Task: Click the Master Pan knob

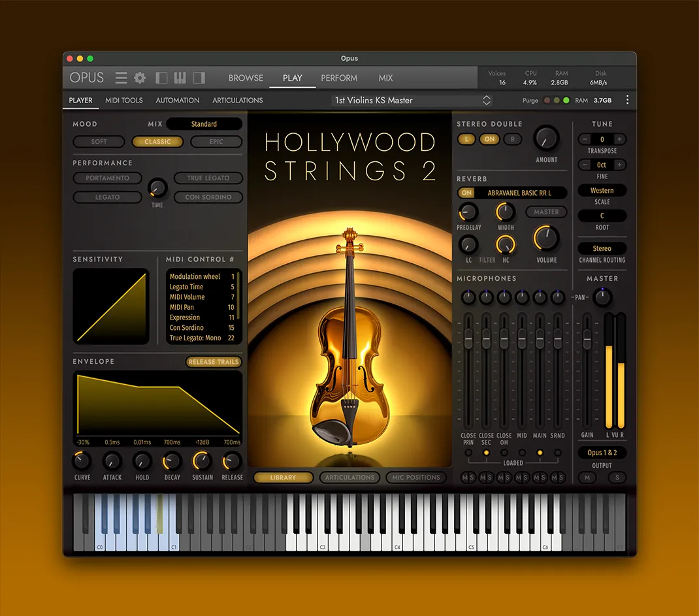Action: point(602,297)
